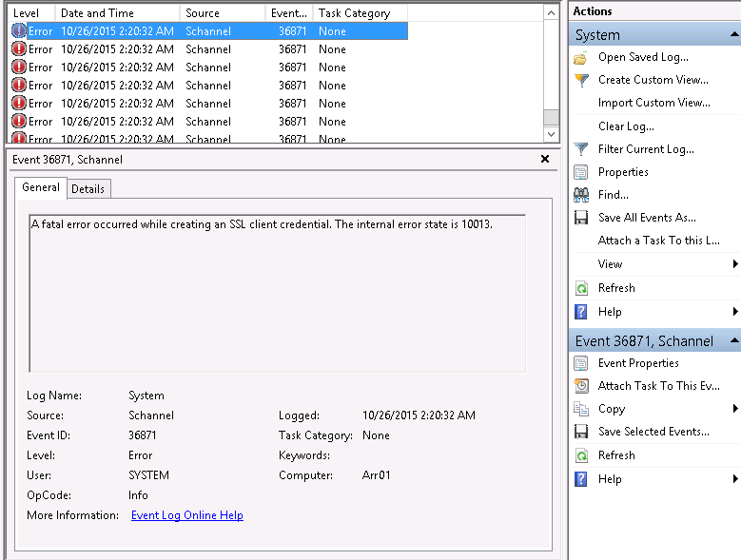The height and width of the screenshot is (560, 741).
Task: Expand the Event 36871 Help submenu arrow
Action: 735,479
